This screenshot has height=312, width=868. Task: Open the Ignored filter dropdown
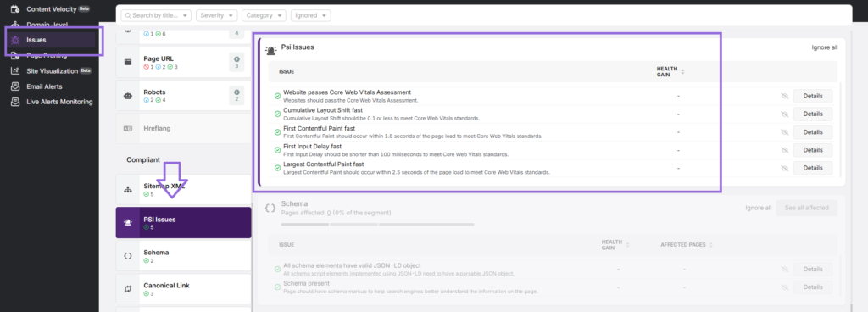310,15
